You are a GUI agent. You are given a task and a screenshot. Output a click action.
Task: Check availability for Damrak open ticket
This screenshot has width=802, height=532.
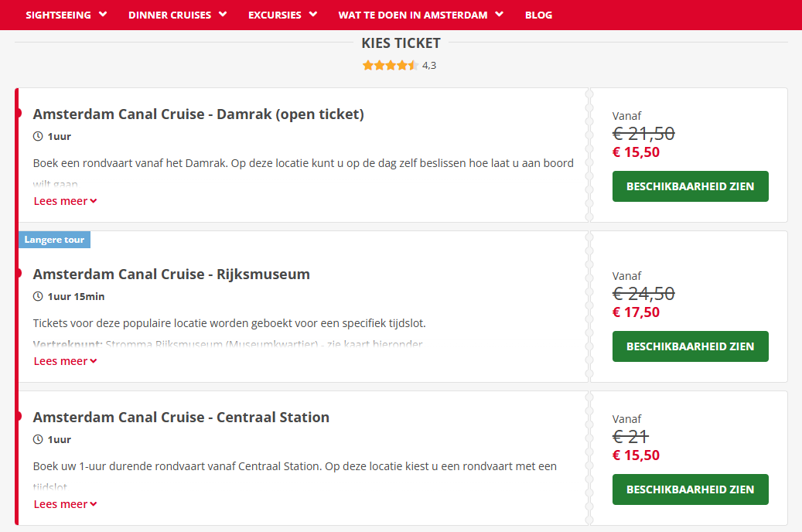coord(691,186)
